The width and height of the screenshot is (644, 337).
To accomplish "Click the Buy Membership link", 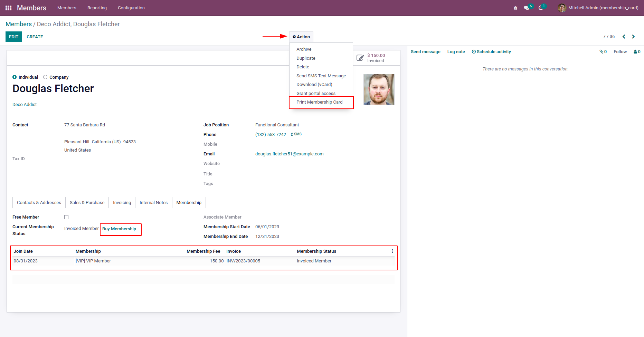I will click(x=119, y=229).
